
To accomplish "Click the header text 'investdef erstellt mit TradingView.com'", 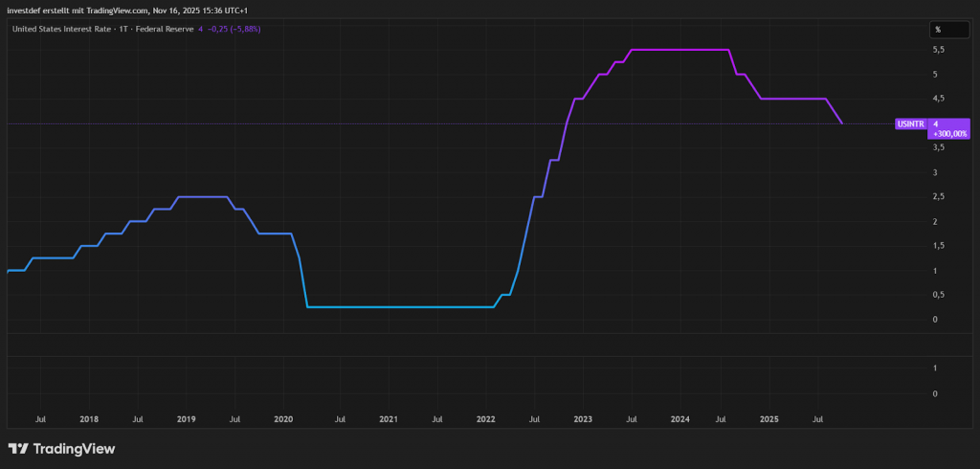I will 77,9.
